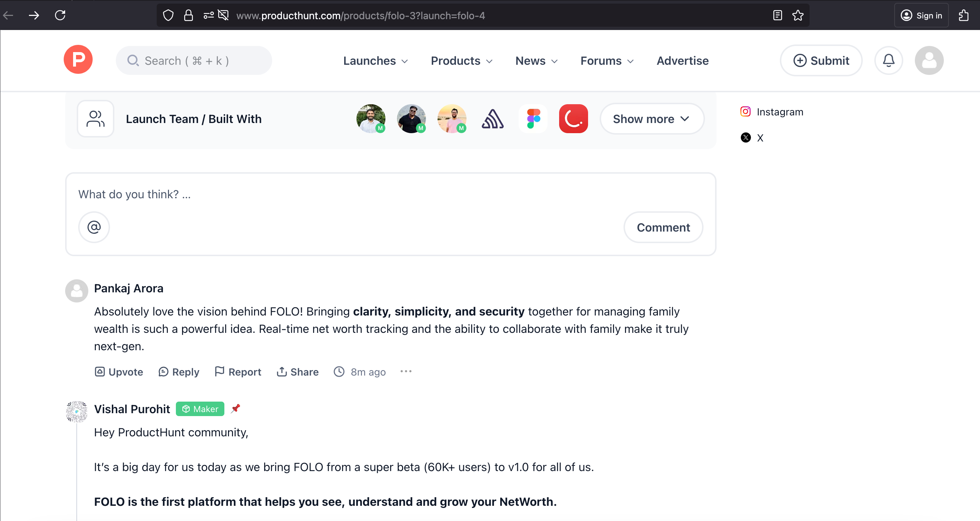Bookmark page with star icon
The height and width of the screenshot is (521, 980).
click(798, 16)
